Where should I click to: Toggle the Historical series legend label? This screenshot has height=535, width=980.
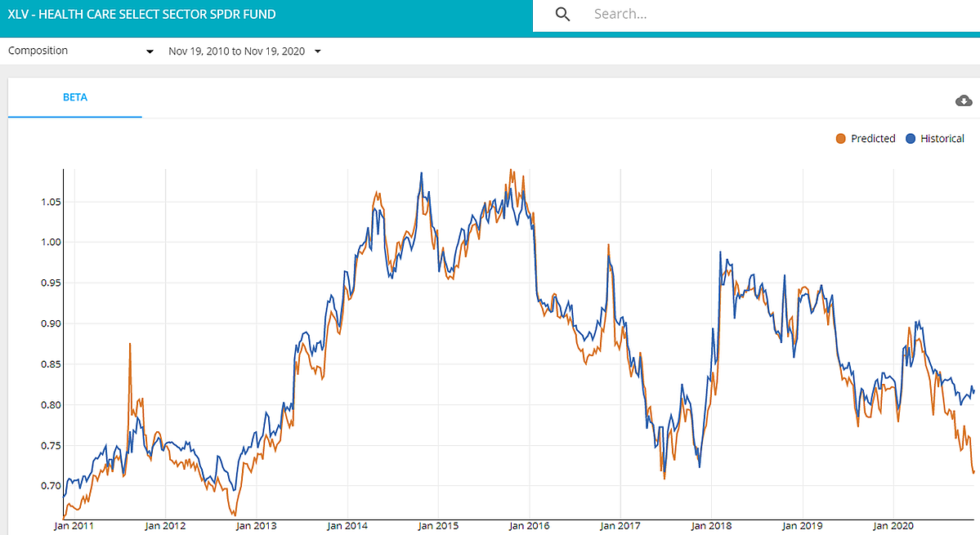click(x=942, y=139)
